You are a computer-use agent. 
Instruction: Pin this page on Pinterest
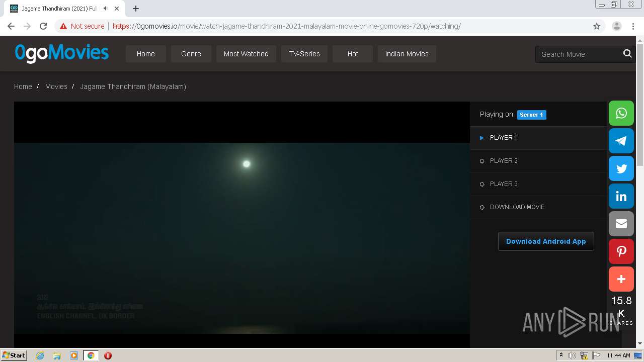pos(621,251)
